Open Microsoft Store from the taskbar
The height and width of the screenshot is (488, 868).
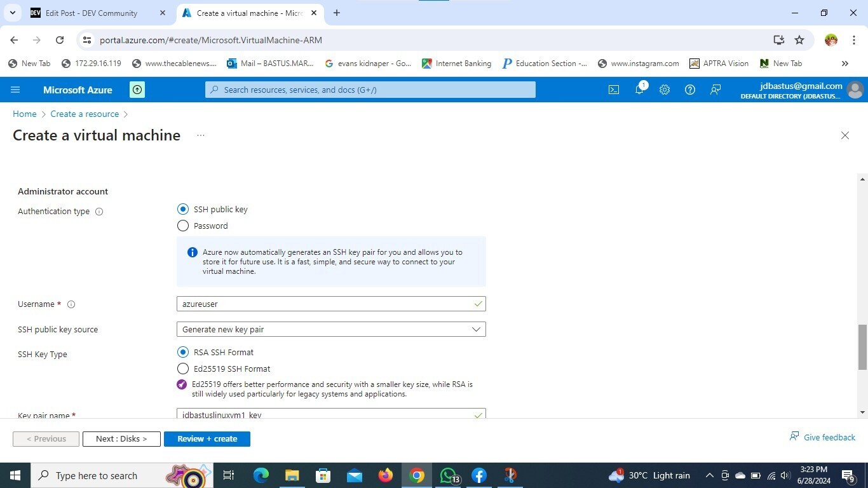pos(323,475)
